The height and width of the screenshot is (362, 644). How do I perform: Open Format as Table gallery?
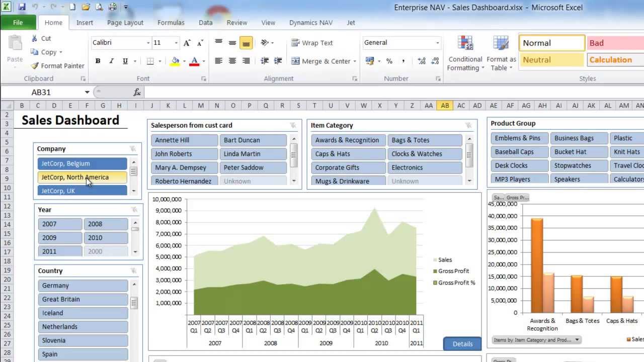(501, 53)
